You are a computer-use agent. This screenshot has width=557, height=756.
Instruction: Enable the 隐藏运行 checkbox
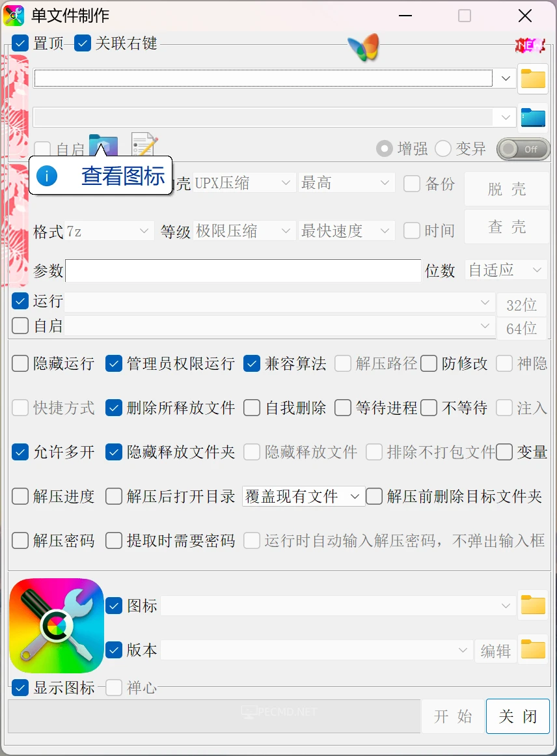tap(21, 363)
